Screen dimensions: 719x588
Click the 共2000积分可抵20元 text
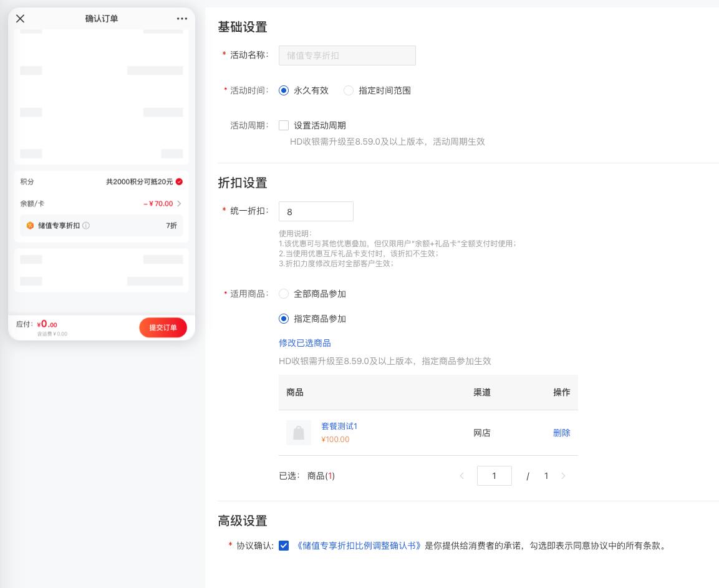[x=140, y=181]
